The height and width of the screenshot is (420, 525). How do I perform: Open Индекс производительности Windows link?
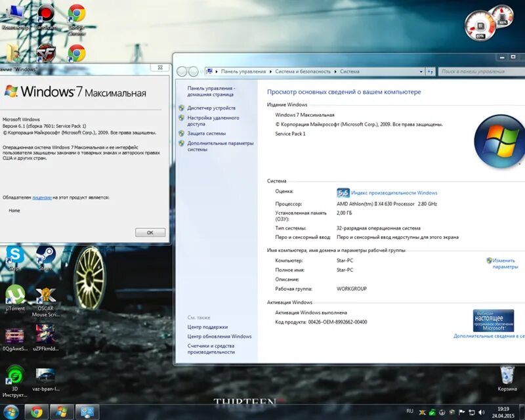(x=394, y=193)
